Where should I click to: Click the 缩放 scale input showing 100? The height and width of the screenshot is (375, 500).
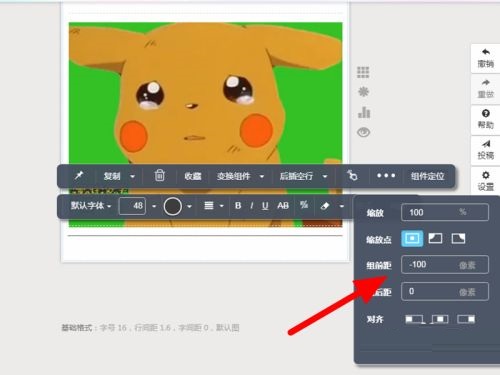point(445,212)
